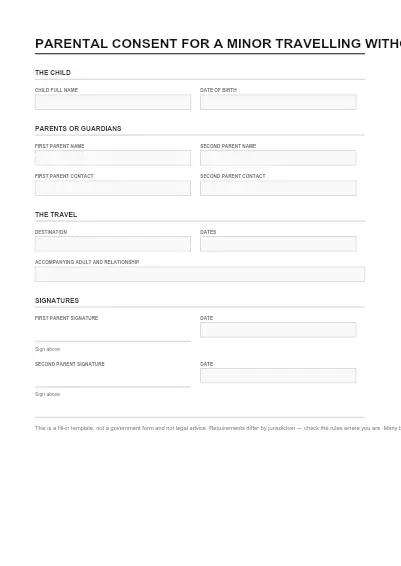The height and width of the screenshot is (566, 401).
Task: Select the Accompanying Adult and Relationship field
Action: [200, 274]
